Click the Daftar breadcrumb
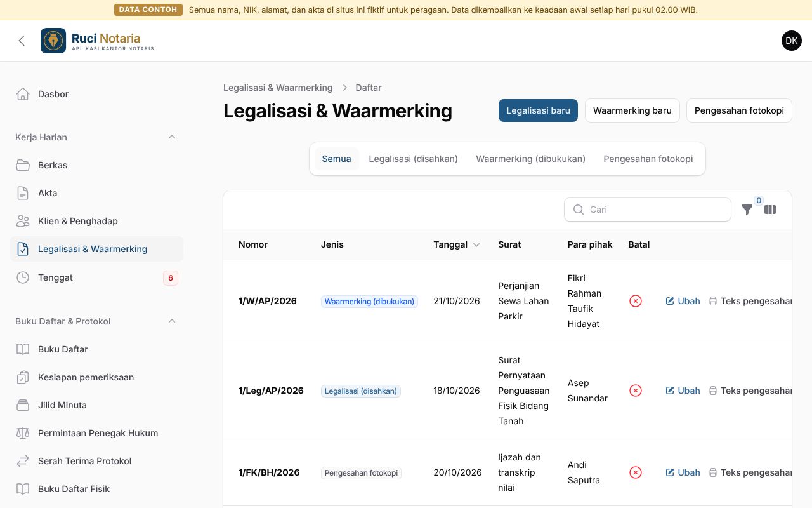Image resolution: width=812 pixels, height=508 pixels. pyautogui.click(x=369, y=88)
